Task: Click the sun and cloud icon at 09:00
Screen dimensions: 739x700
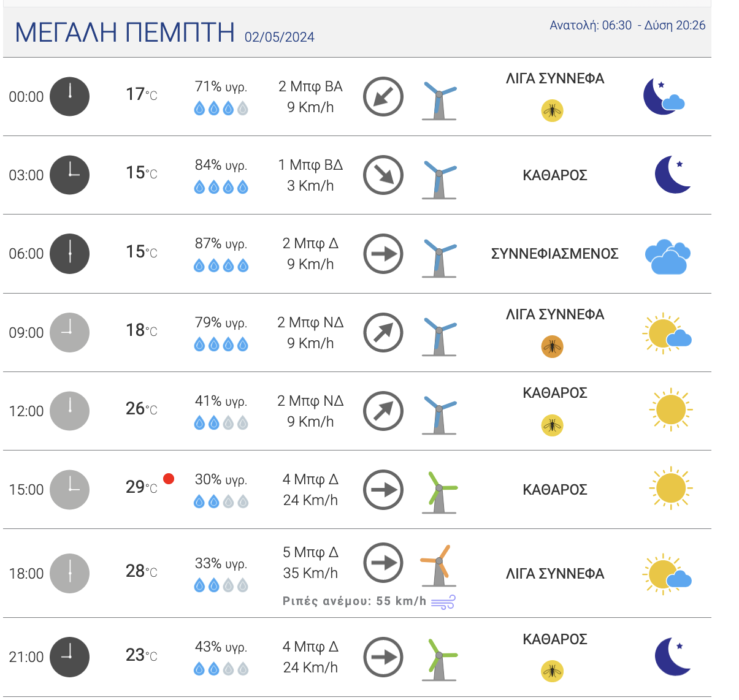Action: tap(667, 334)
